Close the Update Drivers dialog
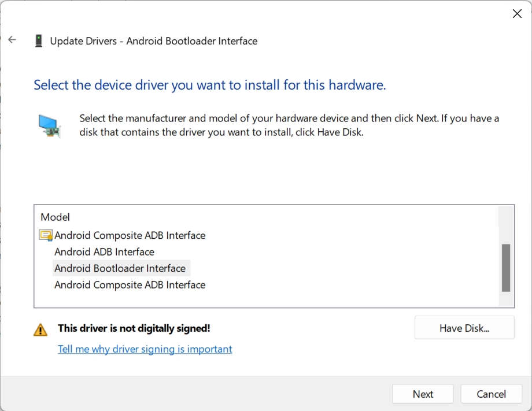The height and width of the screenshot is (411, 532). pos(517,14)
